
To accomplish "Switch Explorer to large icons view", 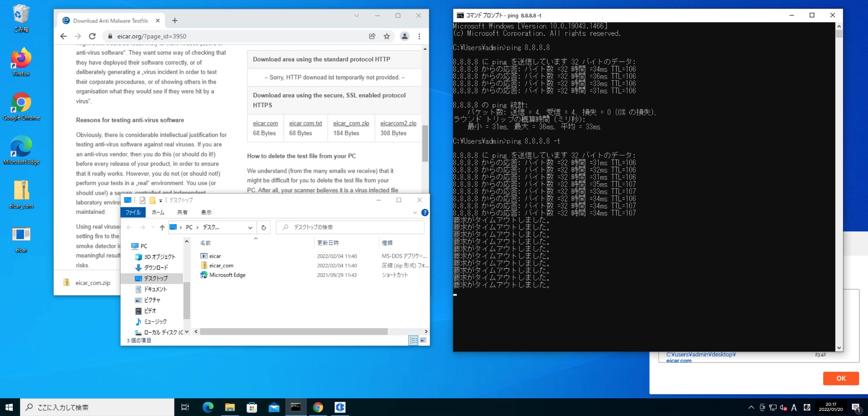I will click(423, 340).
